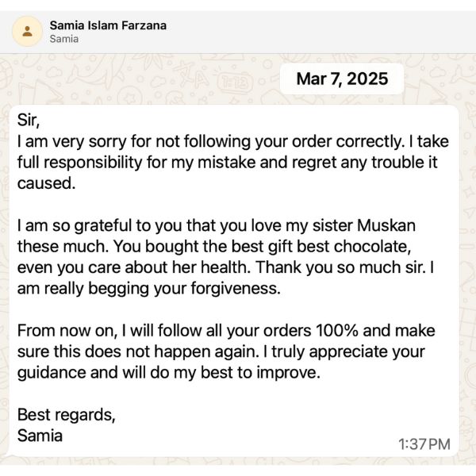Click the "Samia" signature ending the message

click(x=40, y=436)
